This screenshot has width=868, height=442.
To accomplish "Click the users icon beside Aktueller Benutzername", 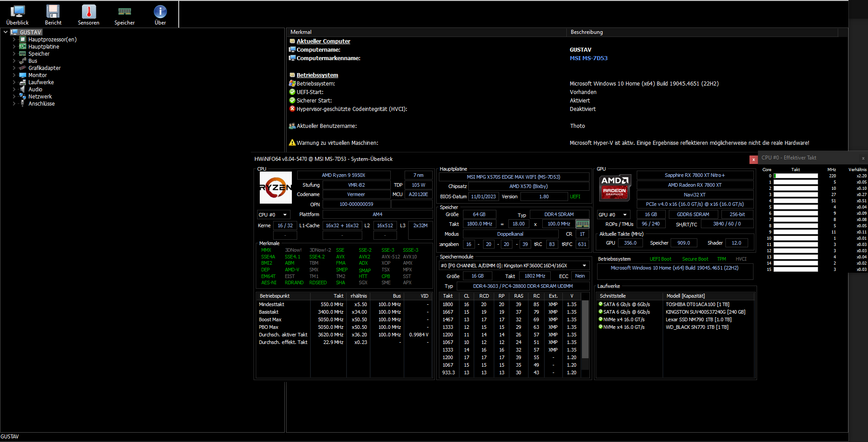I will tap(292, 126).
